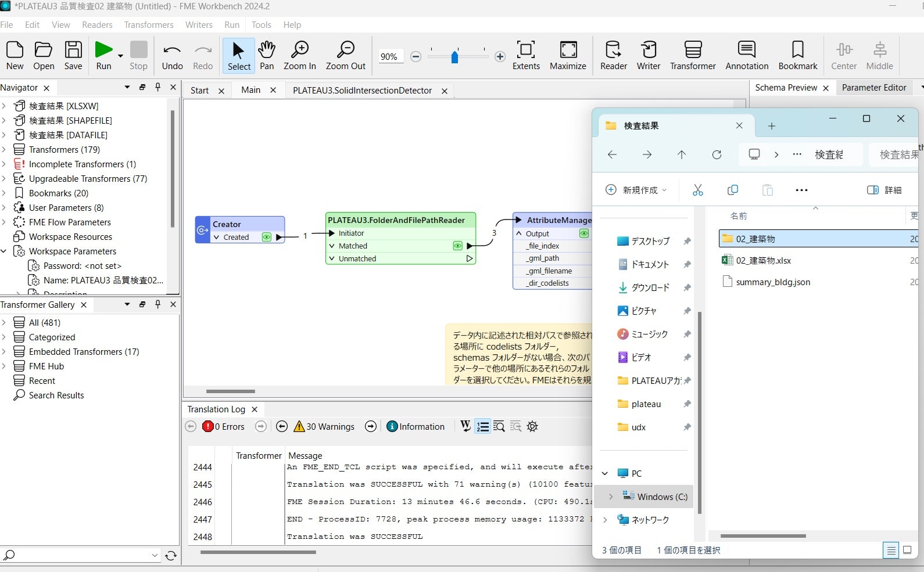Viewport: 924px width, 572px height.
Task: Click the Zoom Out tool
Action: pyautogui.click(x=346, y=56)
